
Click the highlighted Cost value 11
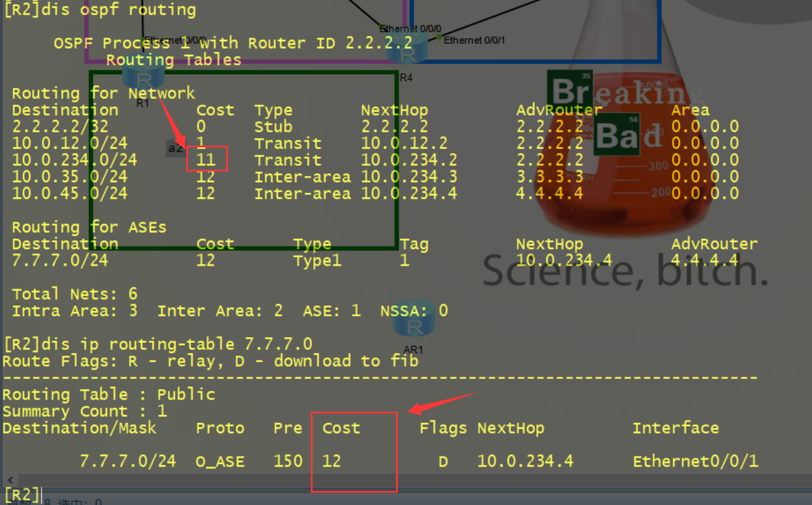205,160
